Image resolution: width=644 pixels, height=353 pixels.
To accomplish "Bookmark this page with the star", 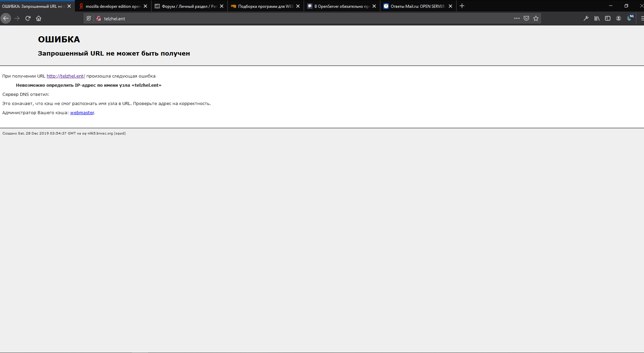I will coord(536,18).
